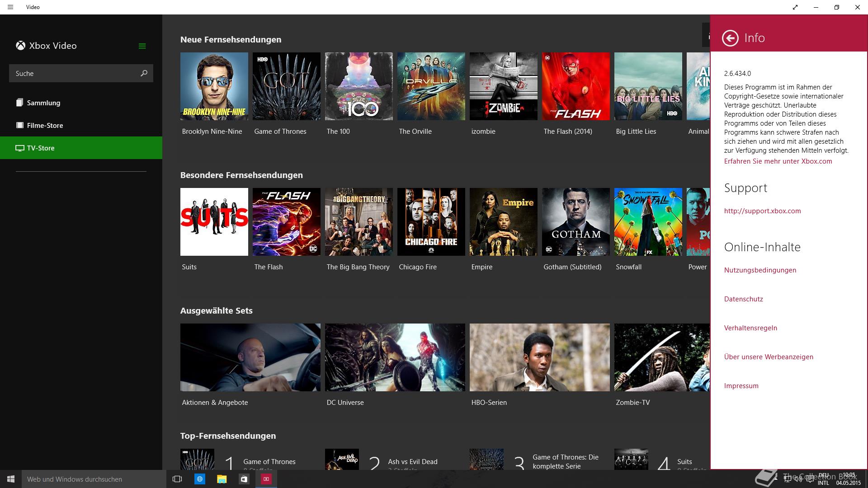
Task: Open The Orville cover
Action: (431, 86)
